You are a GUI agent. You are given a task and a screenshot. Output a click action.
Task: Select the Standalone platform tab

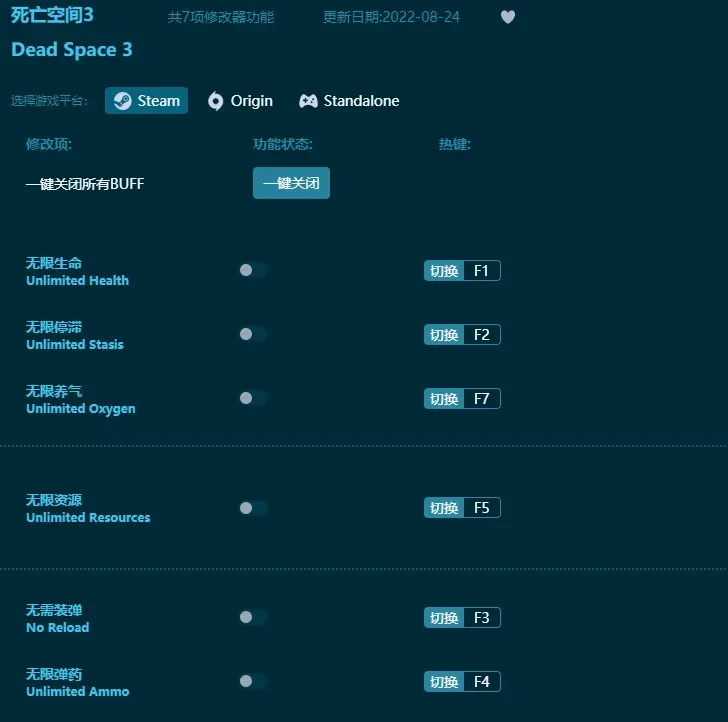tap(349, 101)
